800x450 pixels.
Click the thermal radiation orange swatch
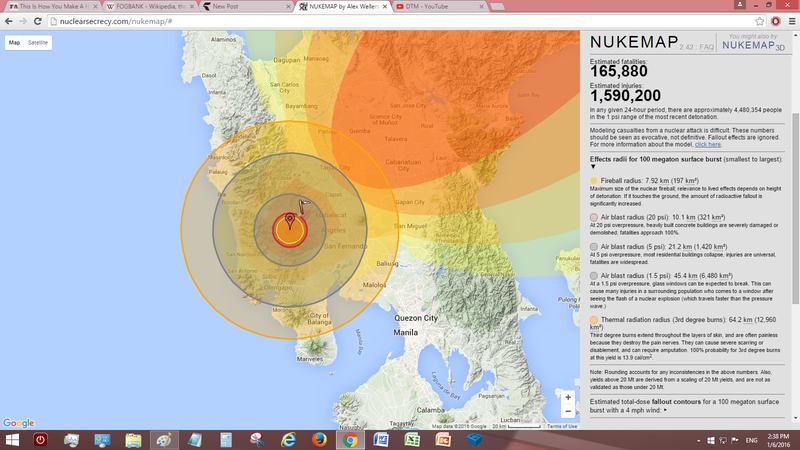coord(594,320)
